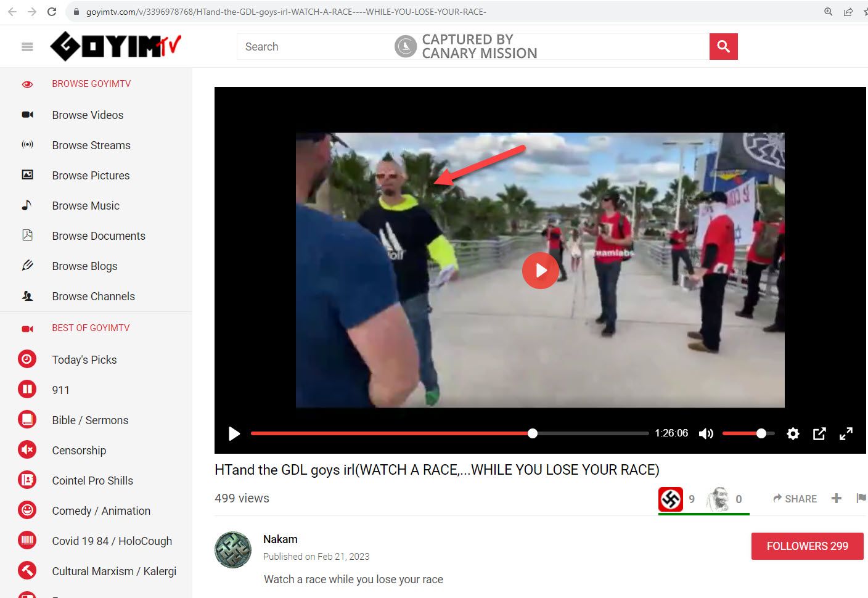Pop out the video player
The width and height of the screenshot is (868, 598).
[x=819, y=434]
